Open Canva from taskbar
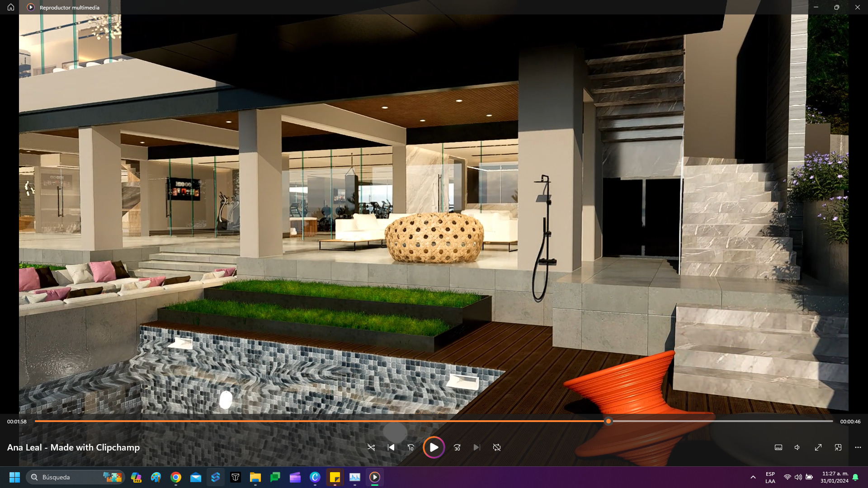This screenshot has width=868, height=488. pyautogui.click(x=315, y=477)
